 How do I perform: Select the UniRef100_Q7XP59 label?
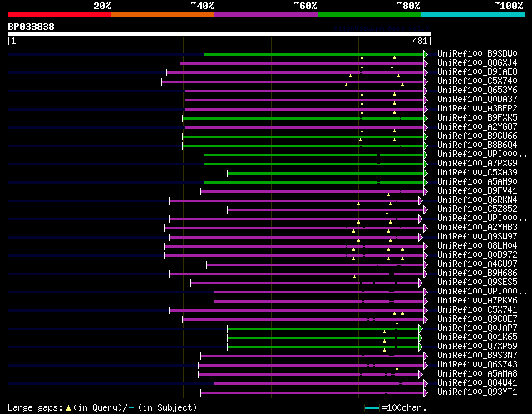click(x=477, y=347)
